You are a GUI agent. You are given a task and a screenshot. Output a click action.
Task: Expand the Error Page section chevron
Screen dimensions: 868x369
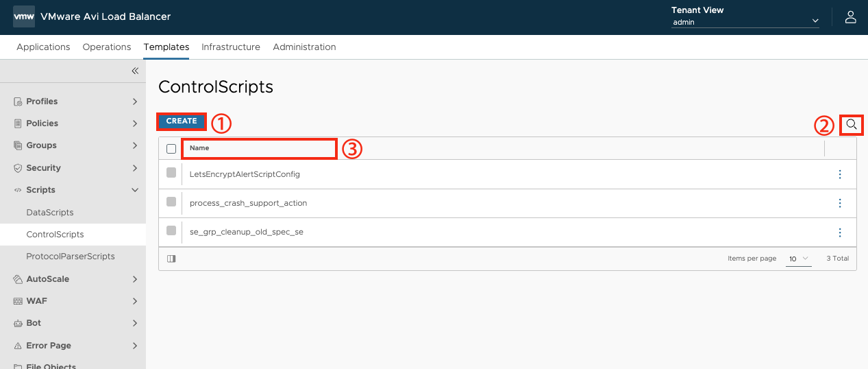135,346
